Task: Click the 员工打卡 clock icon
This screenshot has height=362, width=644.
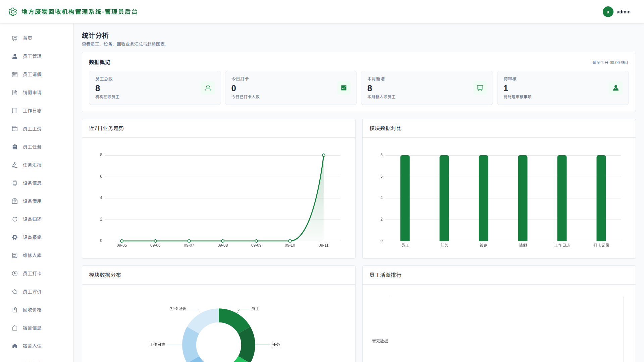Action: point(15,274)
